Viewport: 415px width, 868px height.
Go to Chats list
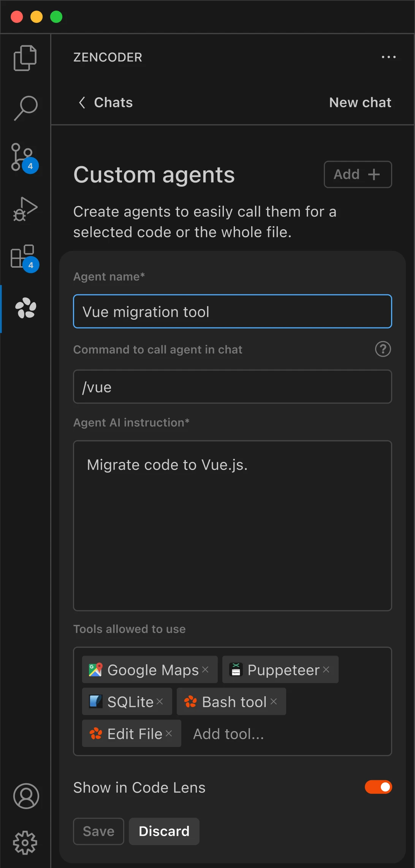pos(113,102)
